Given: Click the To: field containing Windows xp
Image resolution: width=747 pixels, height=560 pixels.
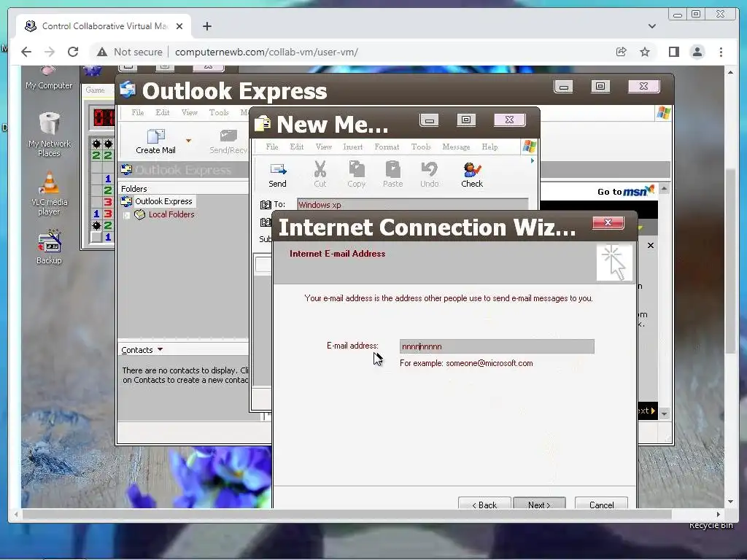Looking at the screenshot, I should click(413, 205).
